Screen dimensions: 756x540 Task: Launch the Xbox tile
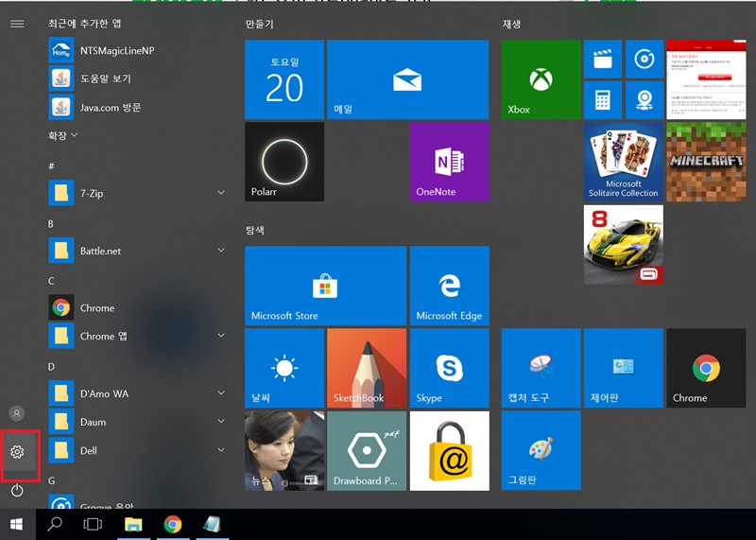[541, 79]
